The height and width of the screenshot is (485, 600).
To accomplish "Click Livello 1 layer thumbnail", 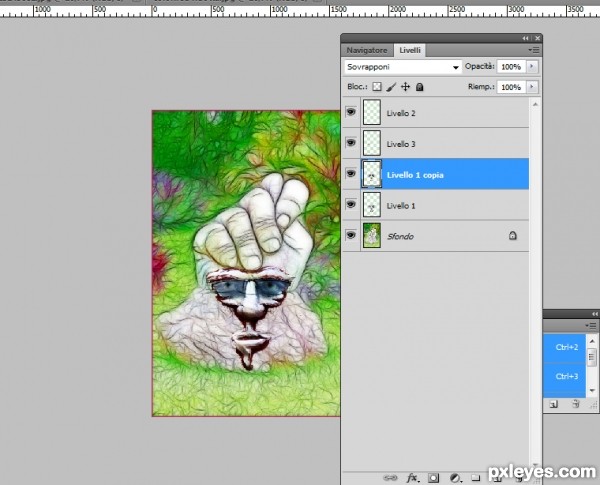I will click(372, 204).
